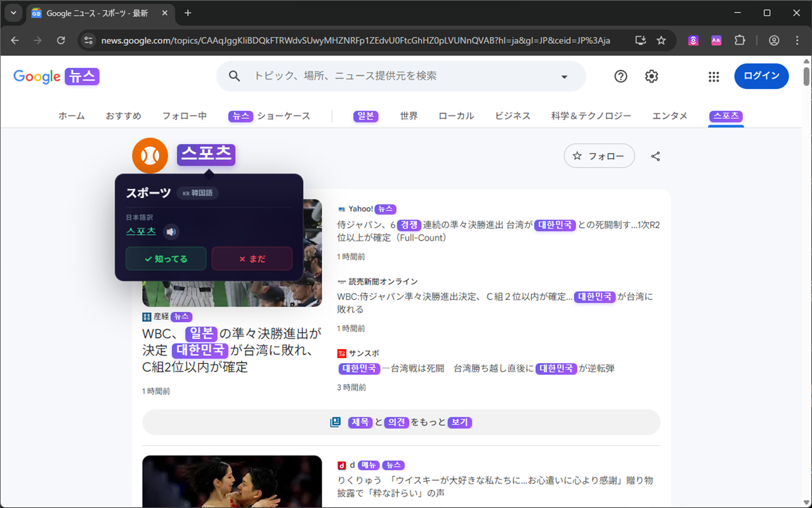Open the browser tab search chevron

pyautogui.click(x=13, y=13)
